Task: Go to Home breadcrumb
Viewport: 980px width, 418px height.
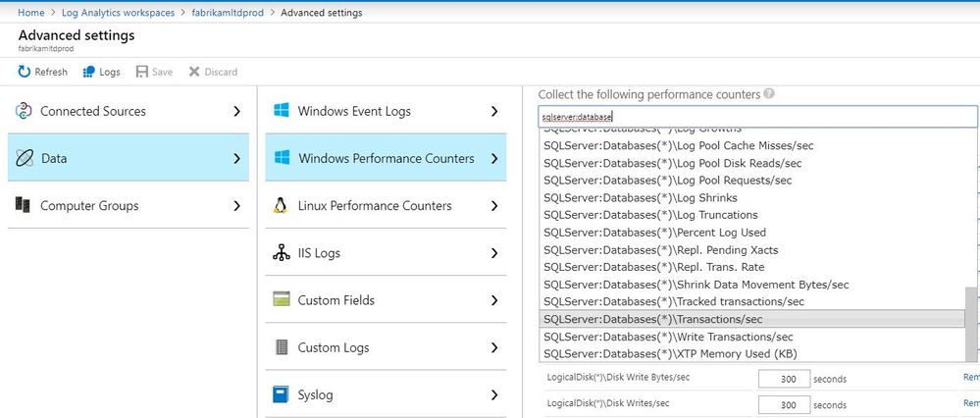Action: 31,13
